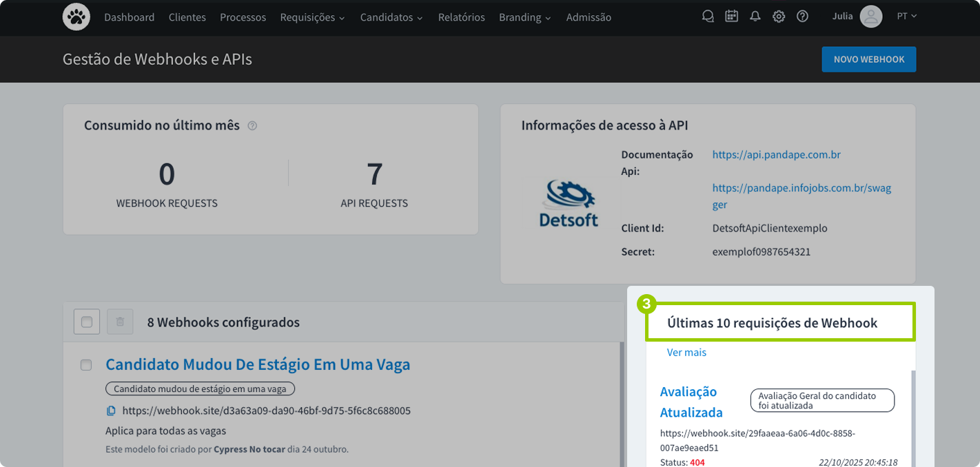Viewport: 980px width, 467px height.
Task: Expand the Candidatos dropdown menu
Action: 391,17
